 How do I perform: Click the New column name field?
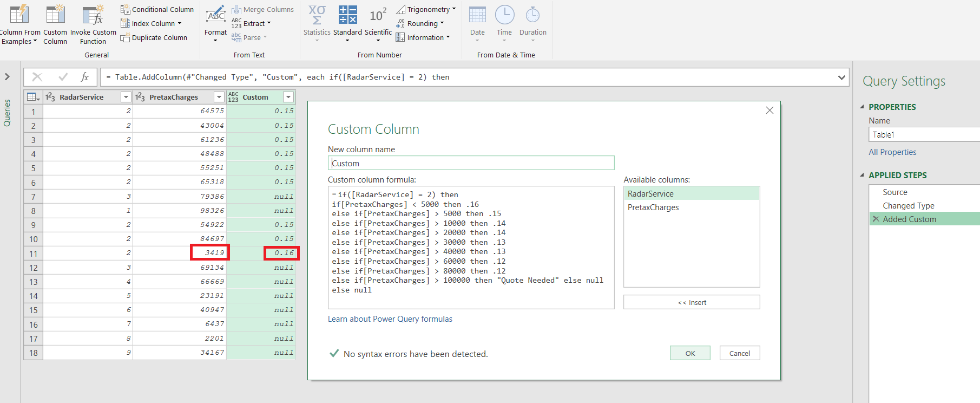pos(471,163)
